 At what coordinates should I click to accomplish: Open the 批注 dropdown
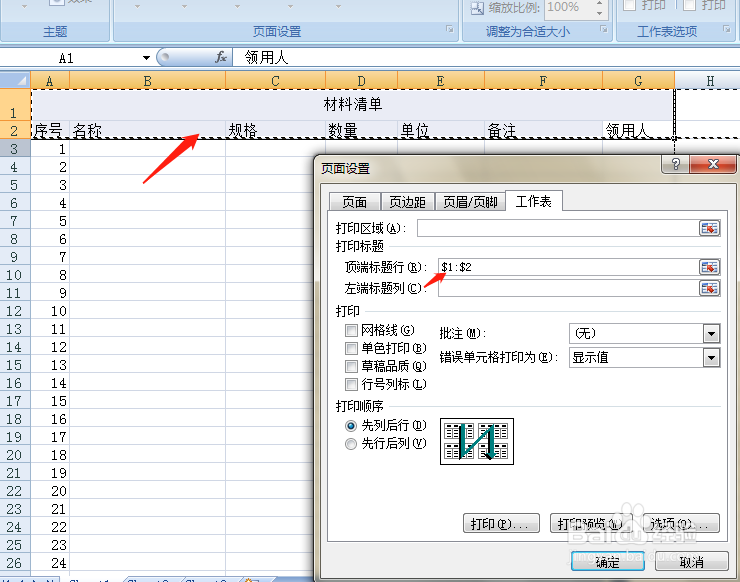coord(711,334)
